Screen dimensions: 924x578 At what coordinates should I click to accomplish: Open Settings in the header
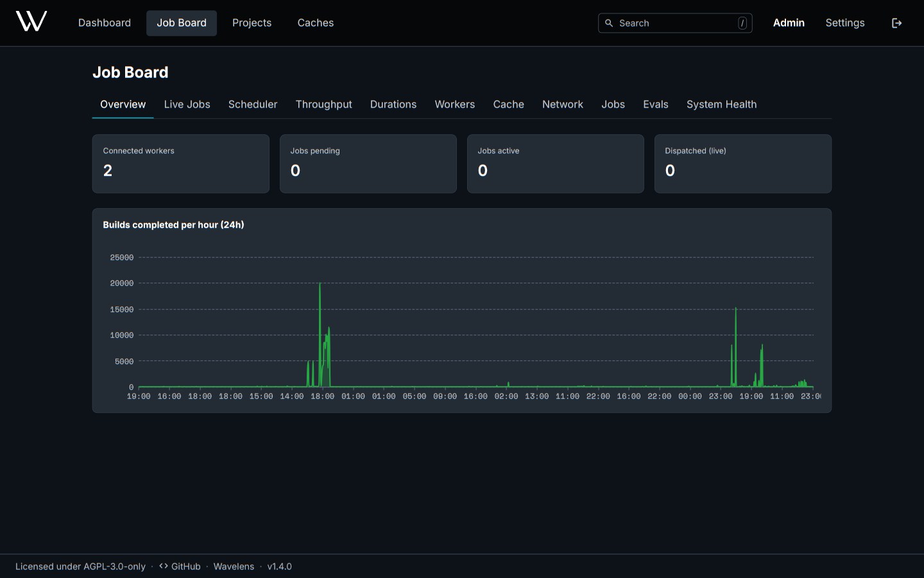coord(845,23)
